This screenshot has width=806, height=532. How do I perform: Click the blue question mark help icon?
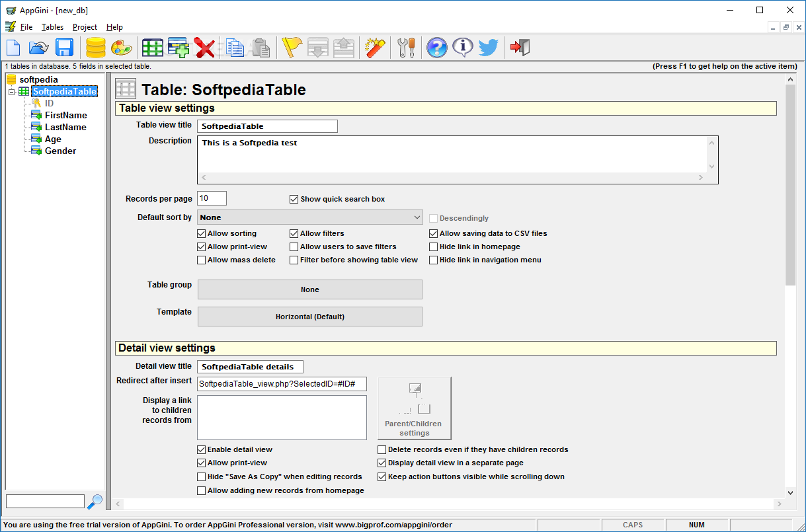(x=437, y=48)
